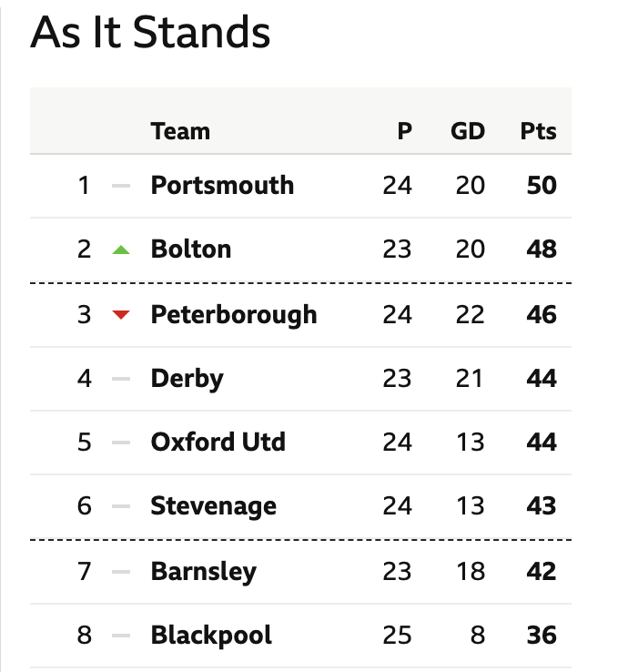
Task: Click the Pts column header
Action: (539, 131)
